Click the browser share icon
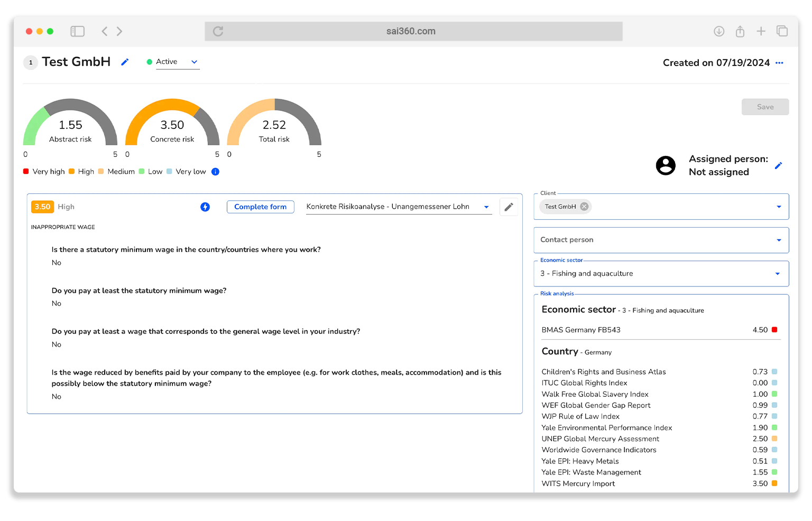This screenshot has width=812, height=521. pos(740,31)
